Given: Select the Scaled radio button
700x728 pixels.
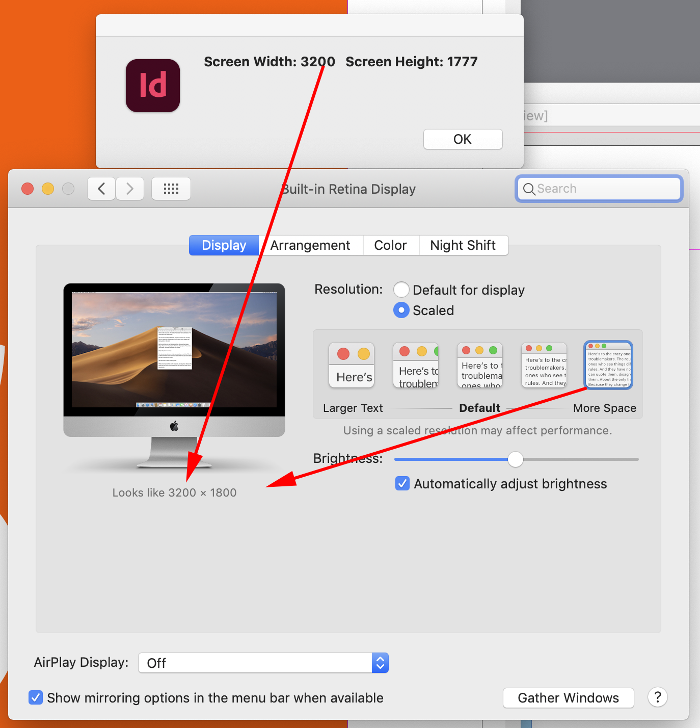Looking at the screenshot, I should pyautogui.click(x=401, y=310).
